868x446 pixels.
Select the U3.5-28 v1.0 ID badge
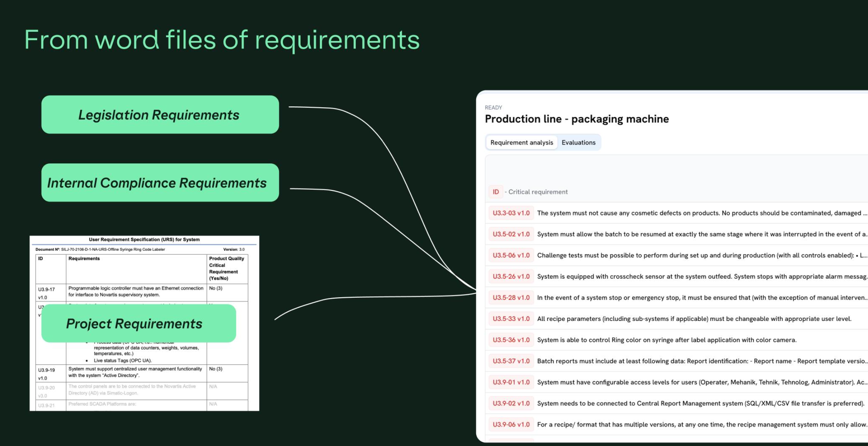pos(511,298)
